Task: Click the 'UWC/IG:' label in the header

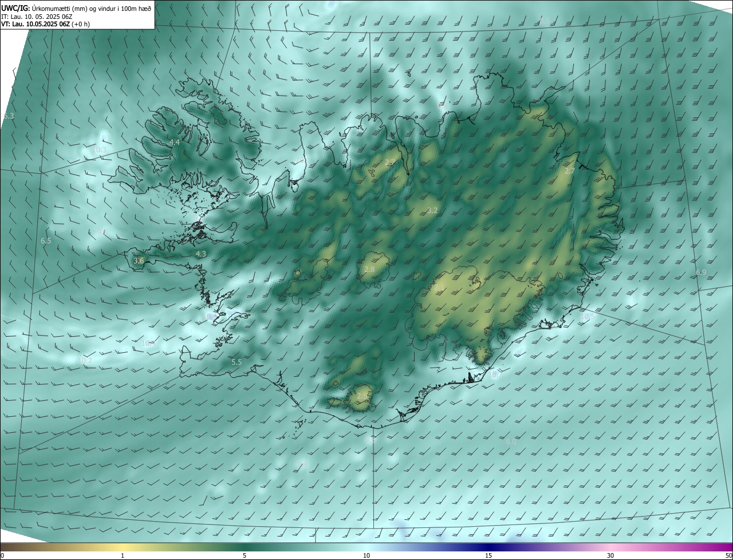Action: (x=15, y=7)
